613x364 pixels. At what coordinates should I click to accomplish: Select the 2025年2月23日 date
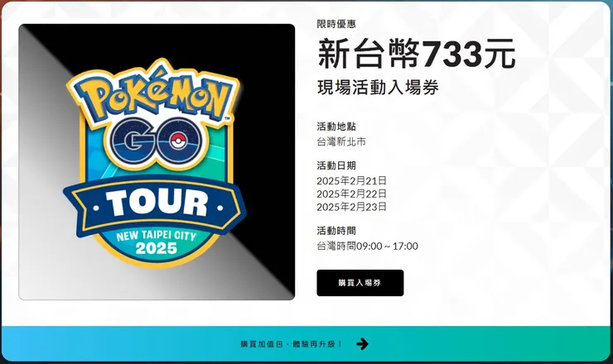pyautogui.click(x=351, y=207)
